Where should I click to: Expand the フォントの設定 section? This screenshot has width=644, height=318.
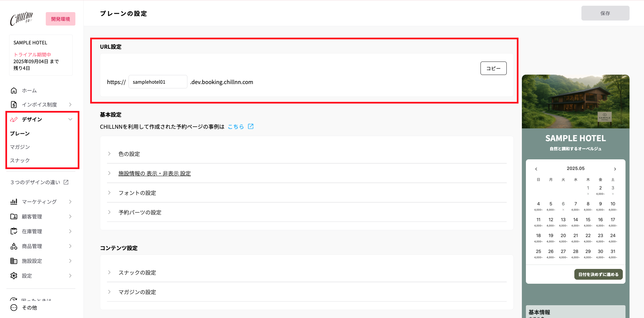click(x=307, y=193)
